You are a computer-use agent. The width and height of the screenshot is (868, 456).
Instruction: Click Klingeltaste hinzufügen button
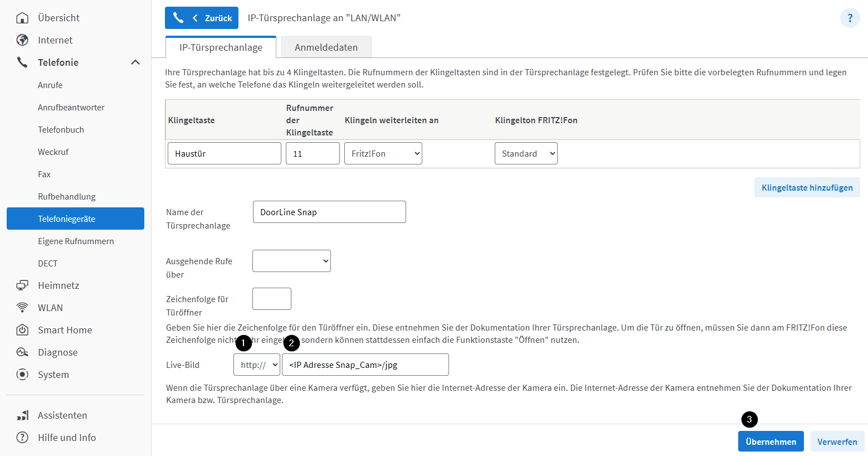(807, 188)
